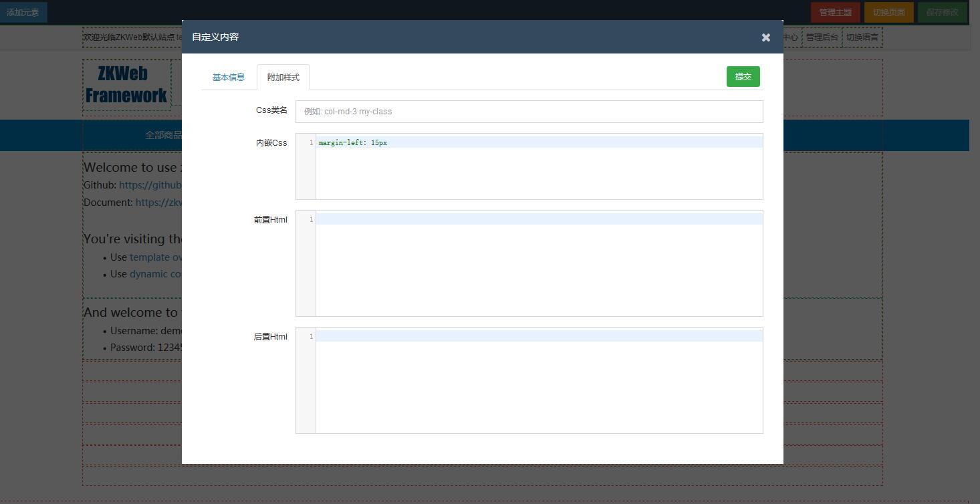Screen dimensions: 980x504
Task: Click the Css类名 label
Action: tap(271, 110)
